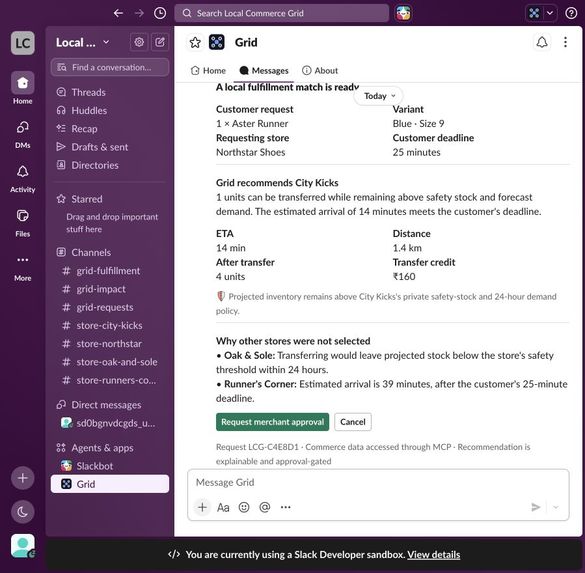Open the store-runners-co channel
This screenshot has width=585, height=573.
point(110,380)
